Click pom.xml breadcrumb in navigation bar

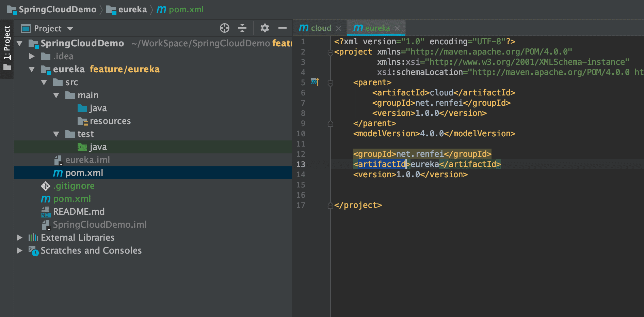[180, 10]
